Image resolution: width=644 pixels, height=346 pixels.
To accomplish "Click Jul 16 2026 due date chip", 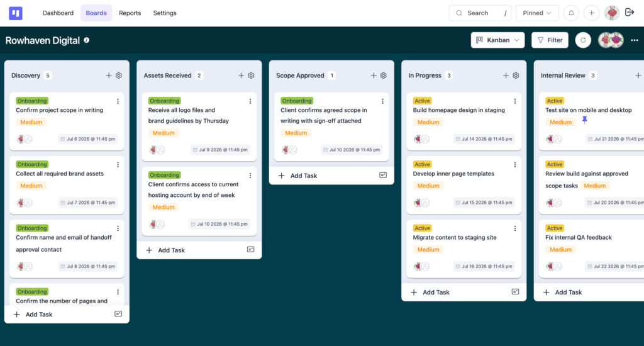I will [484, 266].
